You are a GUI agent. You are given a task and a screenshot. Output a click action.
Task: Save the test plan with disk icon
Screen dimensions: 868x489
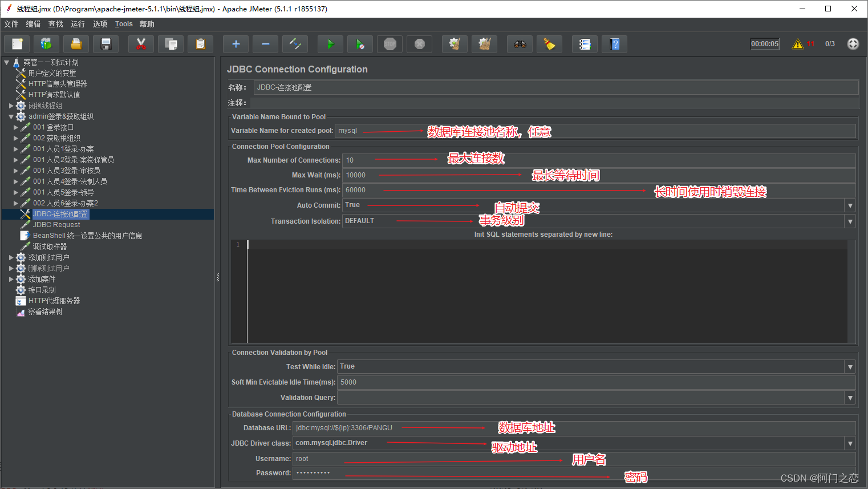tap(106, 44)
